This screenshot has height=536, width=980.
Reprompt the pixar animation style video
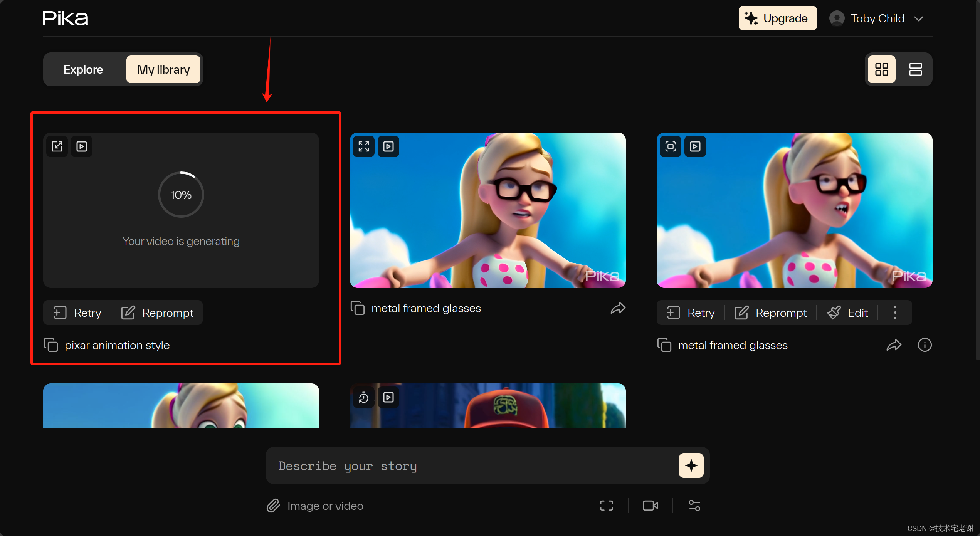(x=157, y=313)
